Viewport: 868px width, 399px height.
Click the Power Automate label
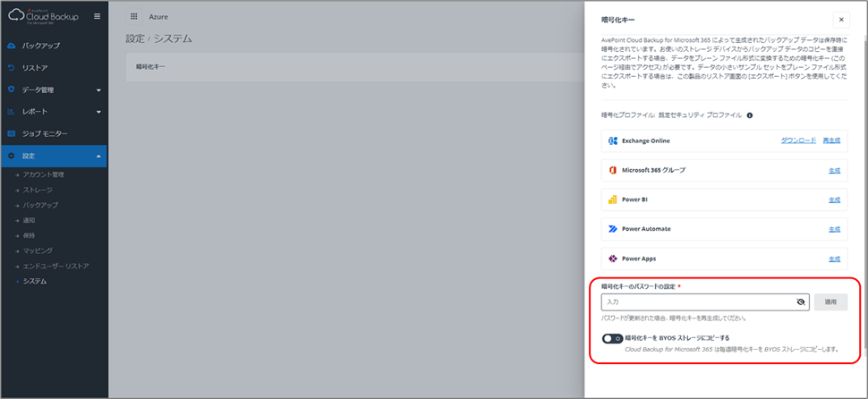pos(646,229)
